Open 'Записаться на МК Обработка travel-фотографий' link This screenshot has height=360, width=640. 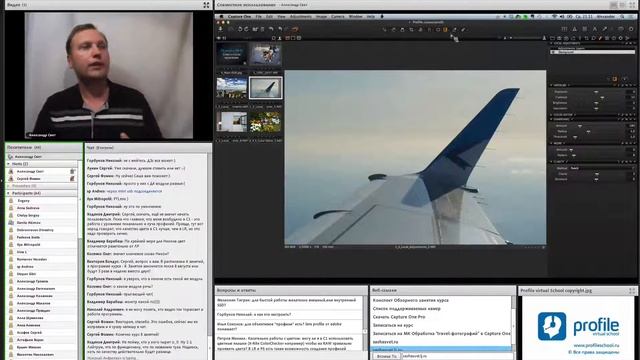click(441, 333)
